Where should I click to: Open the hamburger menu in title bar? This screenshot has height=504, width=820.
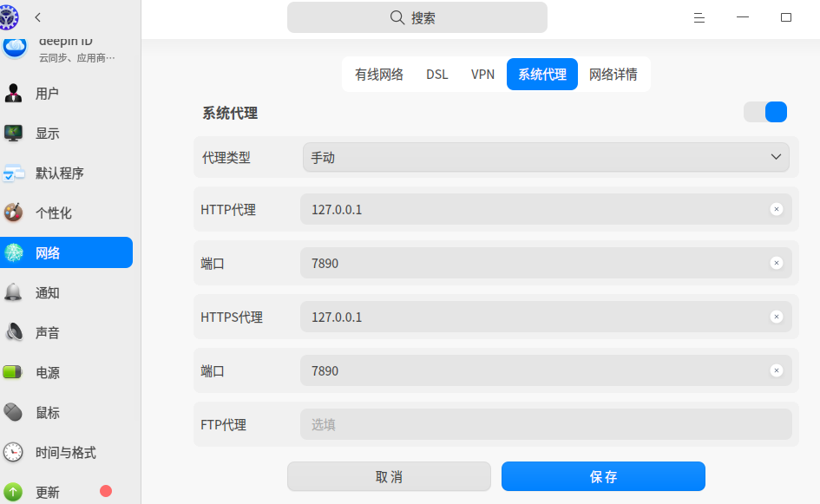point(699,18)
